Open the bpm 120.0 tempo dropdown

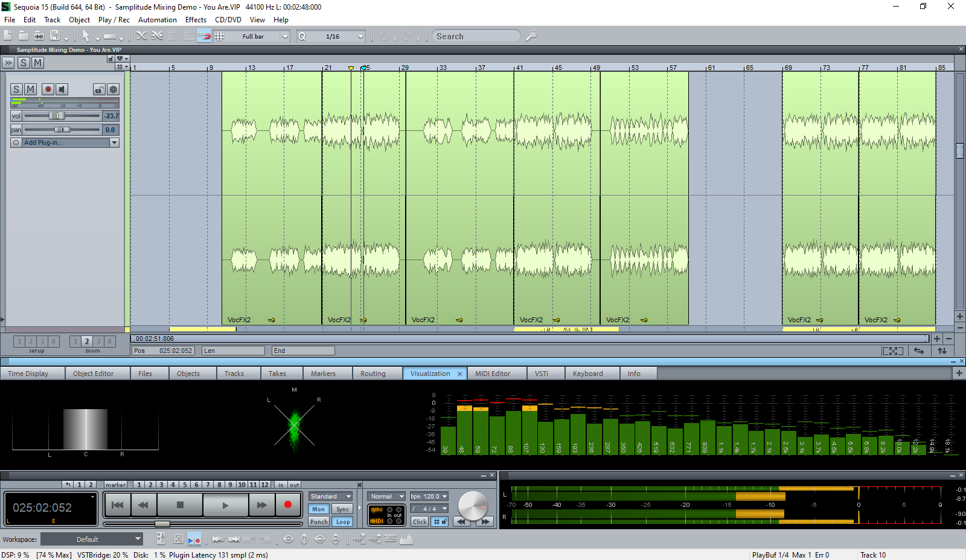[x=429, y=497]
